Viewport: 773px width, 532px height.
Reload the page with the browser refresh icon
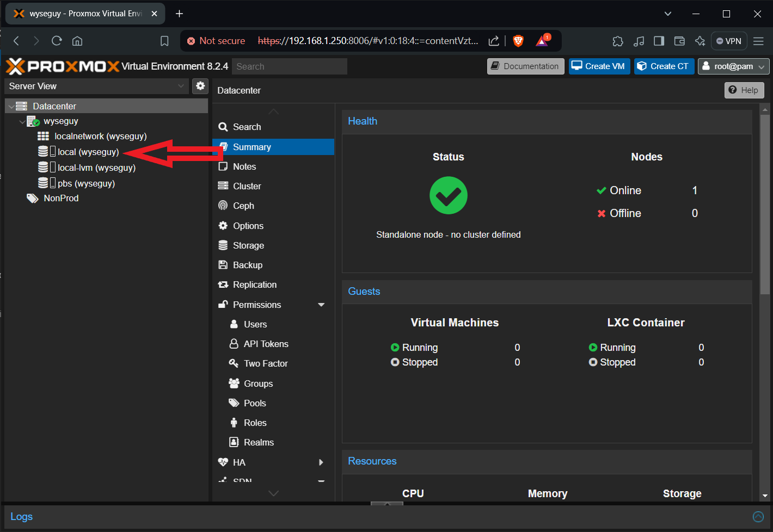pyautogui.click(x=57, y=41)
